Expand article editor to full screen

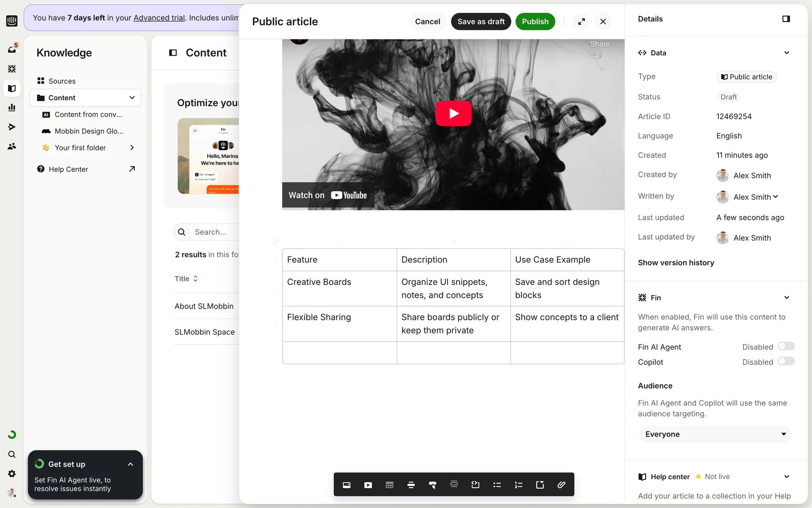click(x=582, y=22)
